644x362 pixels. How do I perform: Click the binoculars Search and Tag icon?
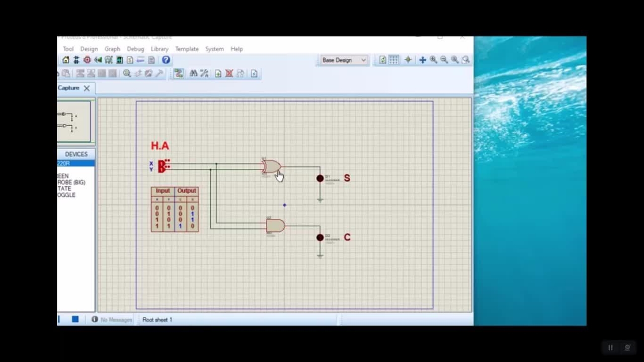pyautogui.click(x=193, y=73)
